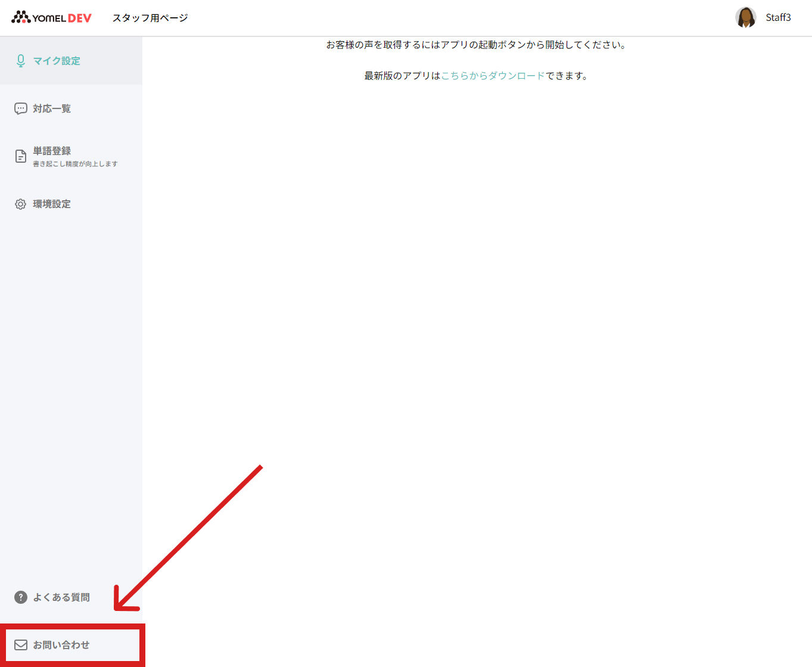Click the YOMEL DEV logo text

tap(62, 18)
